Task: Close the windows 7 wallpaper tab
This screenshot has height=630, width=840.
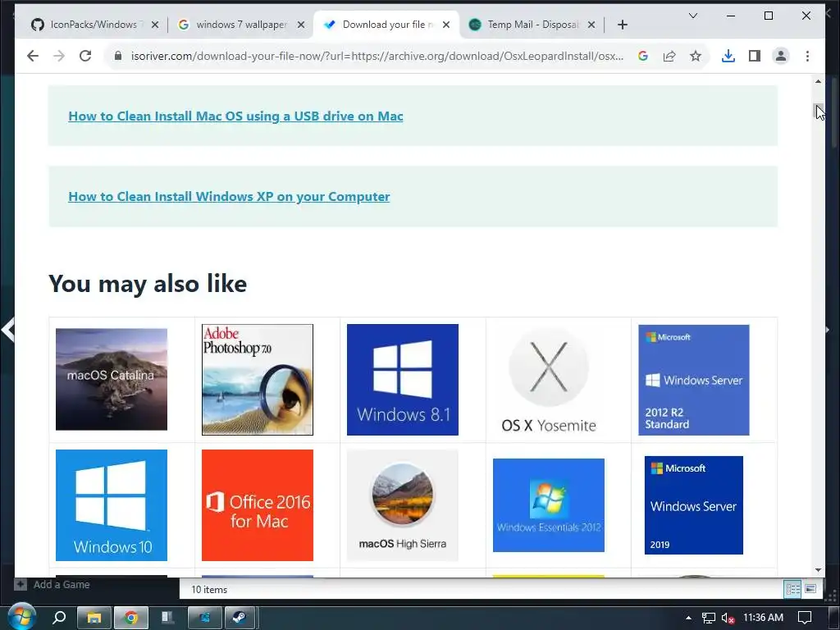Action: point(301,25)
